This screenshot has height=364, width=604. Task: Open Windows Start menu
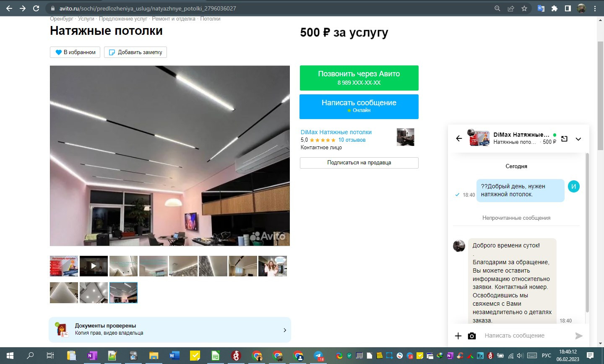click(x=10, y=356)
